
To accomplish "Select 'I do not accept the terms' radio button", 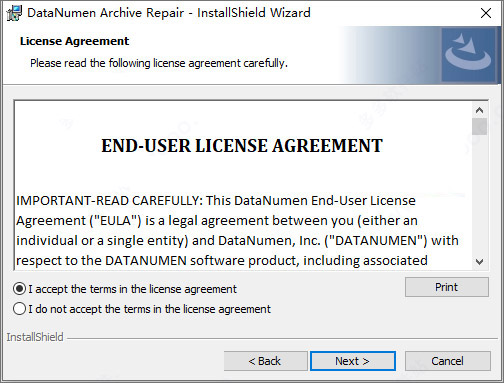I will (x=19, y=309).
